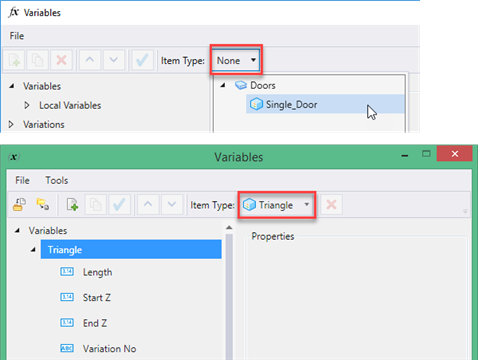
Task: Open the File menu in the upper Variables window
Action: click(x=17, y=36)
